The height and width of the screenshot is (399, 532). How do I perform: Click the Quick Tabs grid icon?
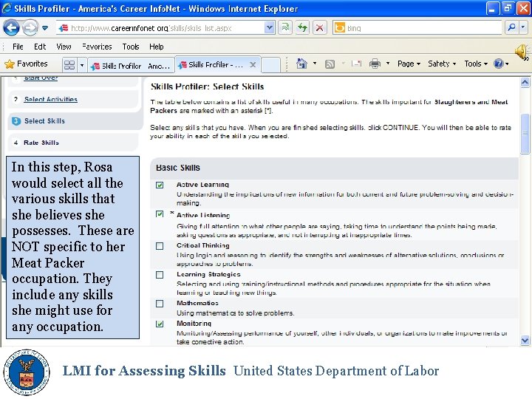(69, 64)
